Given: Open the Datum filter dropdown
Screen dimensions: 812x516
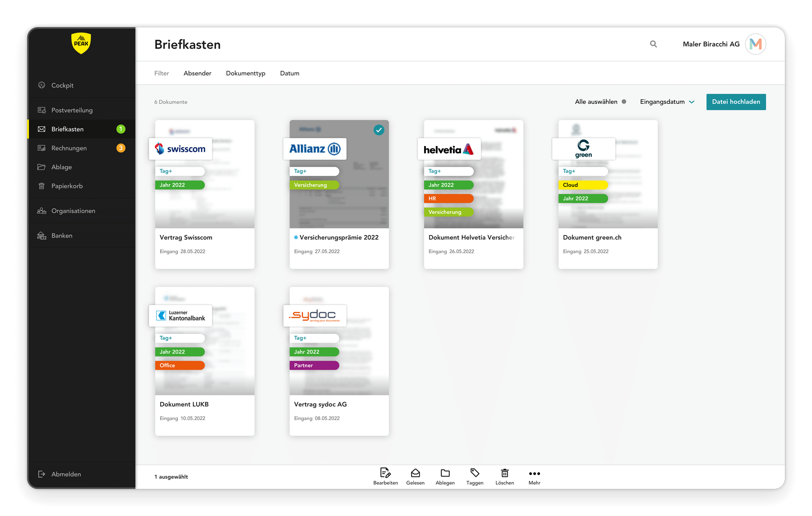Looking at the screenshot, I should click(x=290, y=74).
